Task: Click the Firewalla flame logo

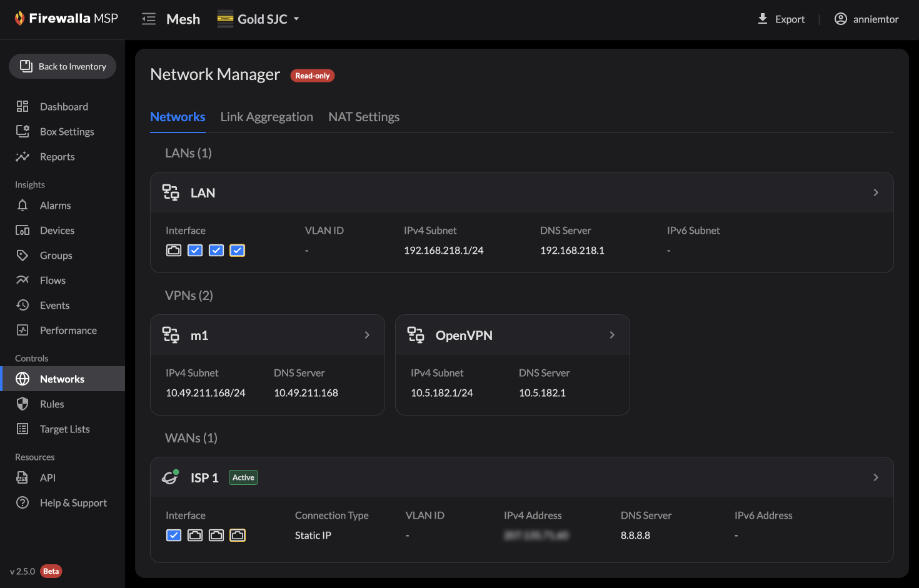Action: [x=19, y=18]
